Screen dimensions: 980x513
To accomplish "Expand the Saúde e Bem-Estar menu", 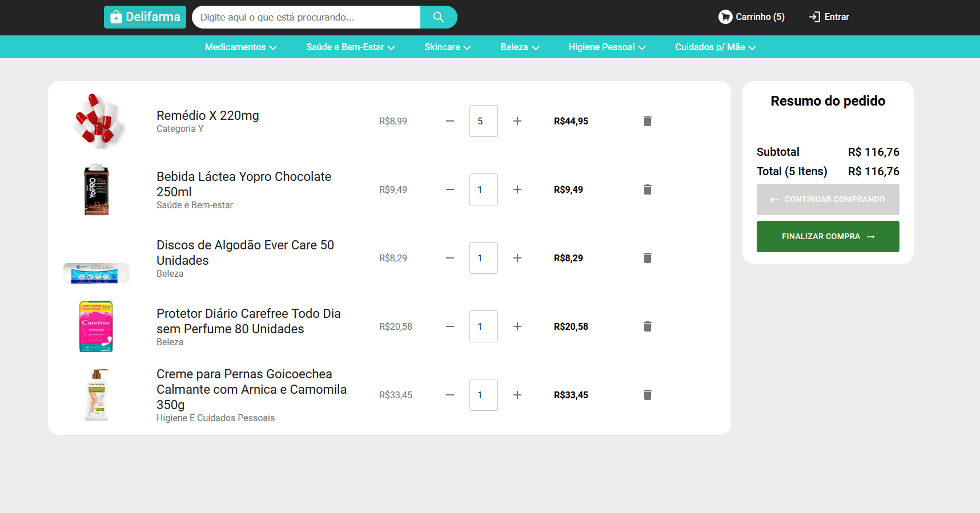I will 351,47.
